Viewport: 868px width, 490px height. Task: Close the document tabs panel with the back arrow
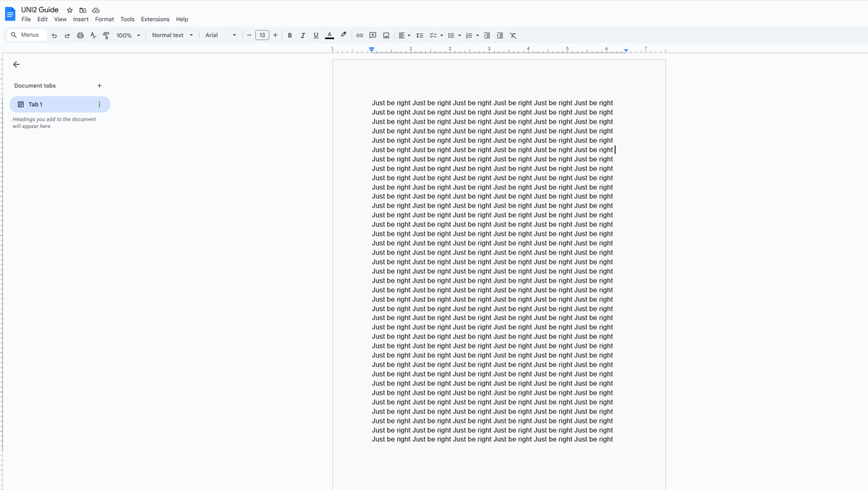coord(17,64)
